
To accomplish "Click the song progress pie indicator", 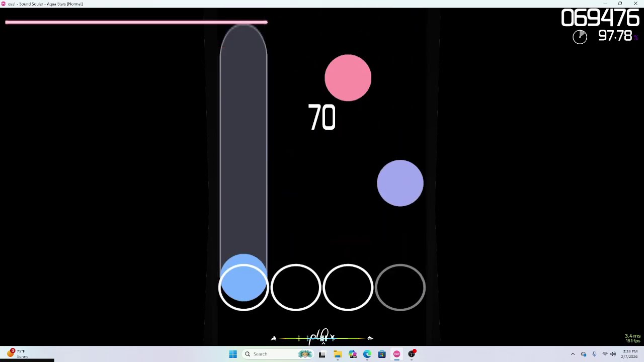I will (580, 37).
